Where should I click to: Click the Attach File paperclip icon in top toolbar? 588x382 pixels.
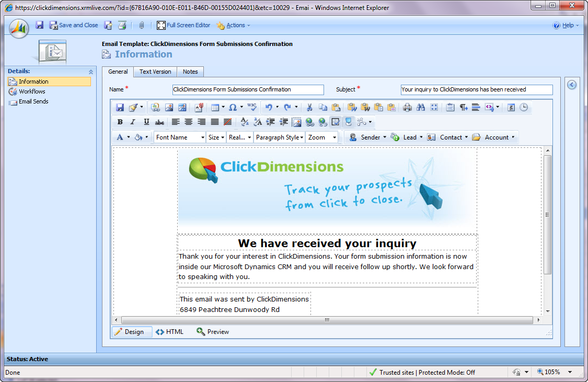click(x=141, y=25)
